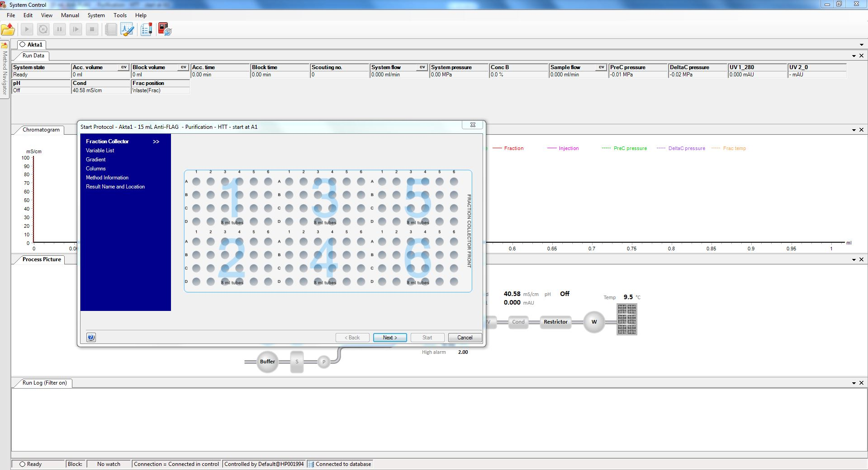The image size is (868, 470).
Task: Change System flow unit via cv dropdown
Action: pyautogui.click(x=422, y=67)
